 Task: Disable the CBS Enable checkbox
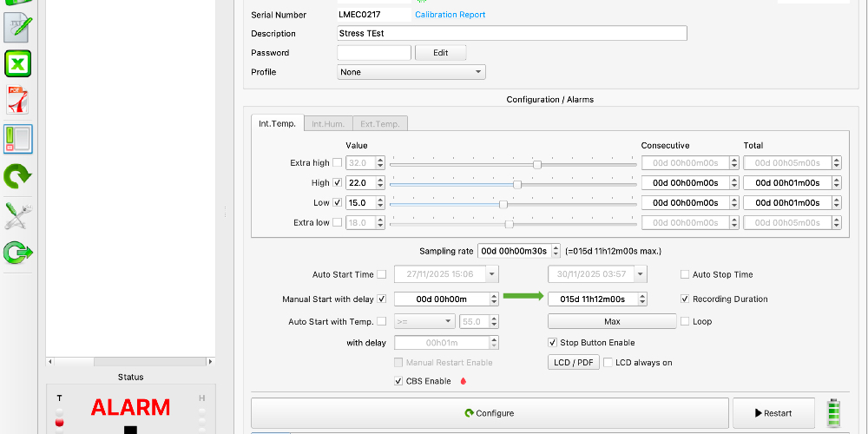pos(398,381)
